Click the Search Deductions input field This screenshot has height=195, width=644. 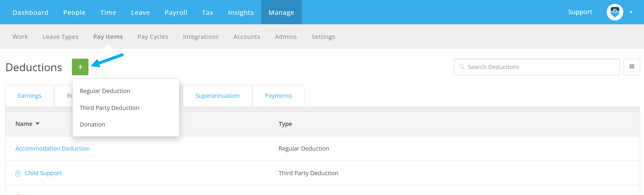tap(537, 67)
